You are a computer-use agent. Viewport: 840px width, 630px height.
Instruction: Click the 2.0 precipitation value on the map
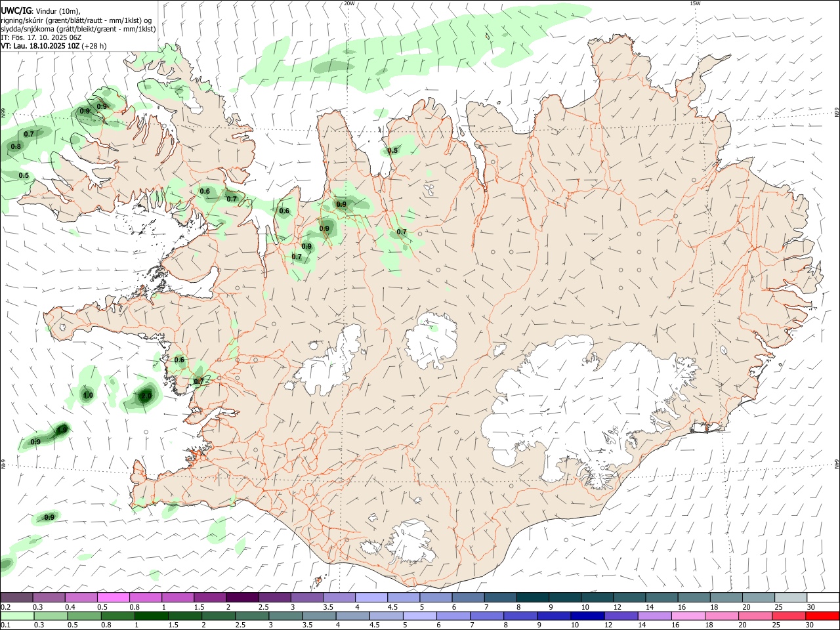point(146,396)
